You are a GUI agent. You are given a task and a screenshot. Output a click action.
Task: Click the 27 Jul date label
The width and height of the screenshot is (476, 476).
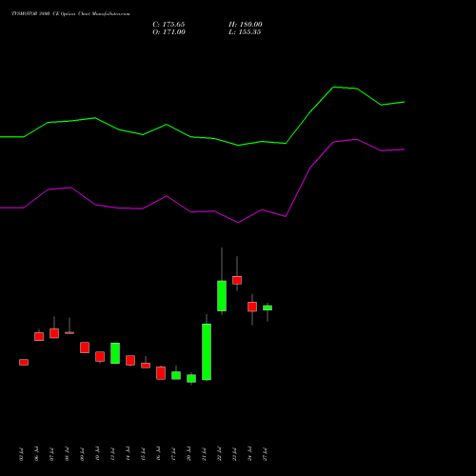(266, 454)
